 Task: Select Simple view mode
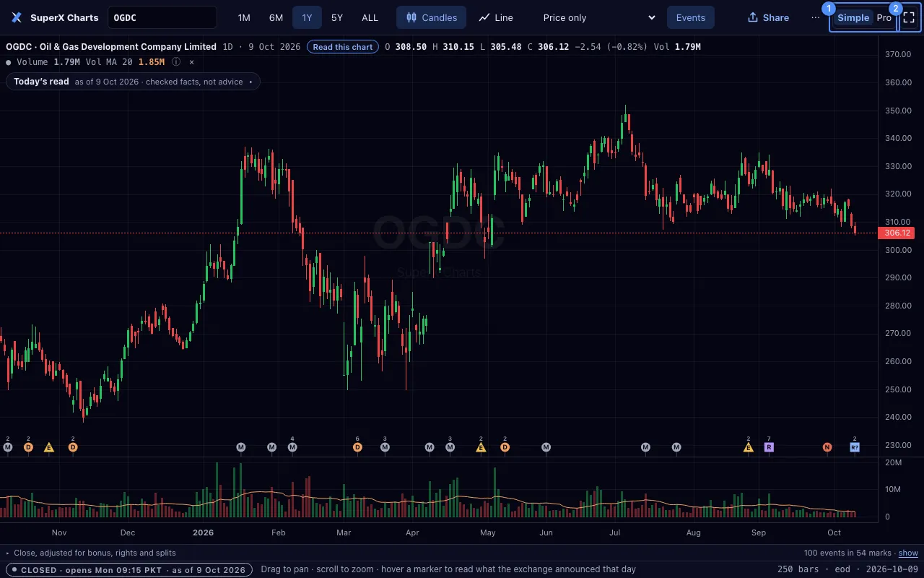pos(853,17)
